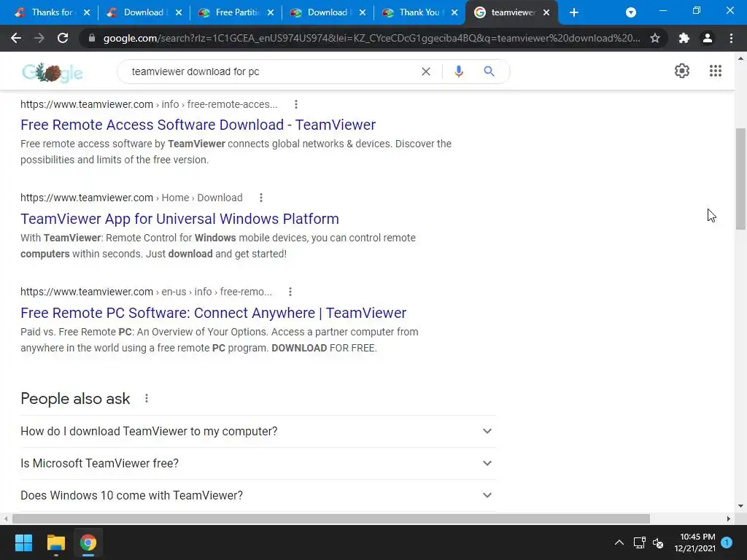The image size is (747, 560).
Task: Expand 'How do I download TeamViewer to my computer?'
Action: (x=258, y=431)
